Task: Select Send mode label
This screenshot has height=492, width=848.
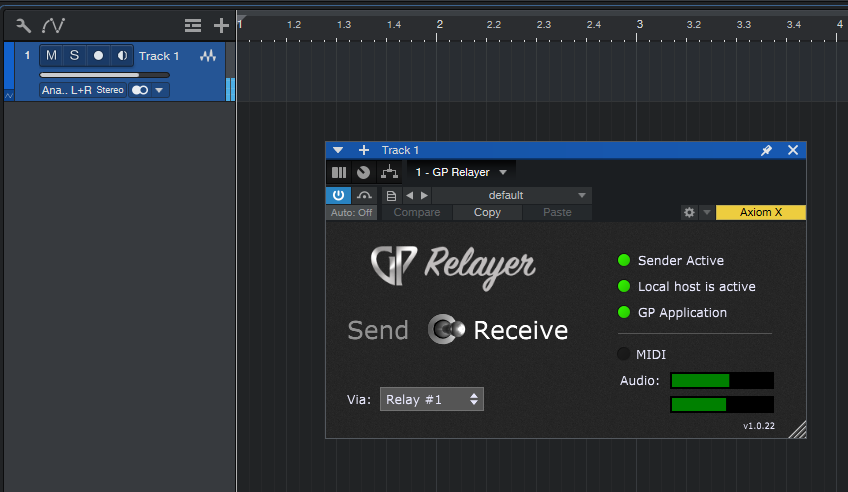Action: coord(378,330)
